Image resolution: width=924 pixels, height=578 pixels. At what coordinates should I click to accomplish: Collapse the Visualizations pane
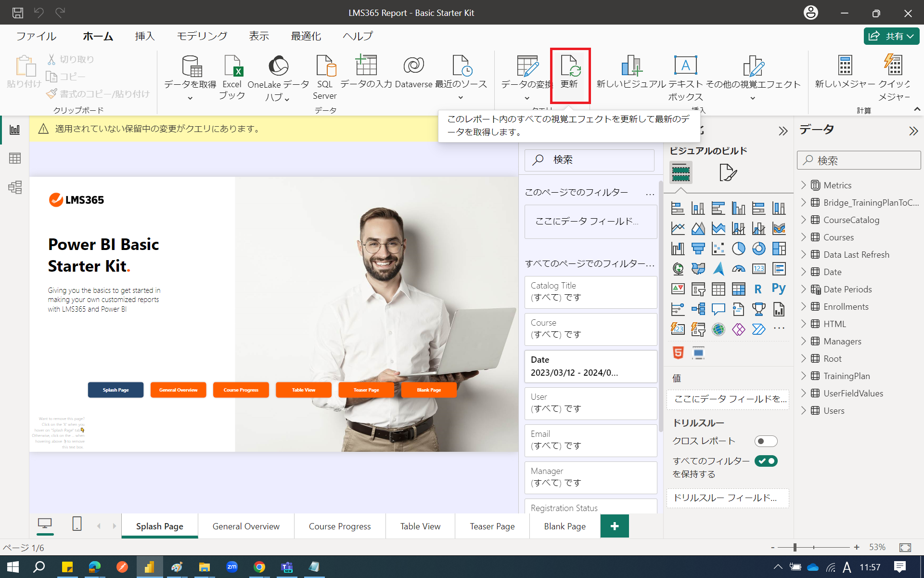tap(783, 131)
